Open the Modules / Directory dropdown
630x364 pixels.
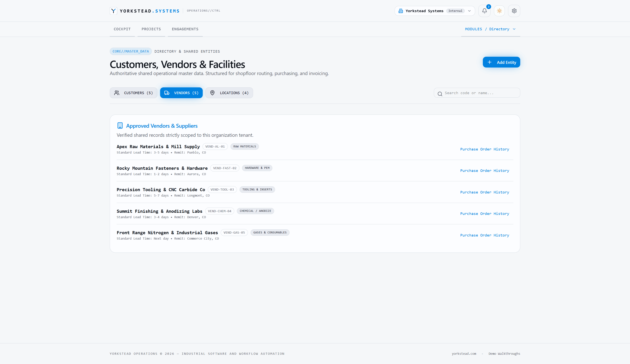(491, 29)
